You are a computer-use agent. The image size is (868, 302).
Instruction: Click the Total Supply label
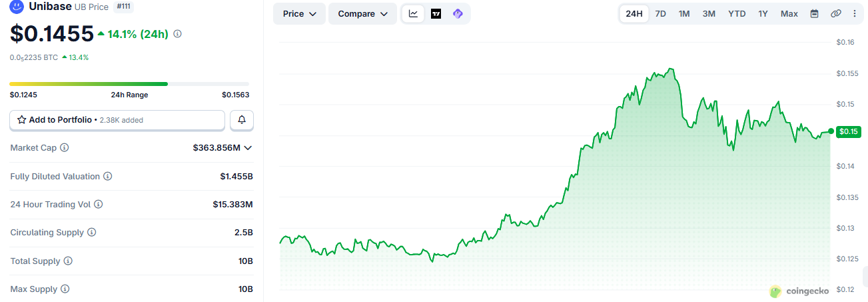[x=35, y=261]
